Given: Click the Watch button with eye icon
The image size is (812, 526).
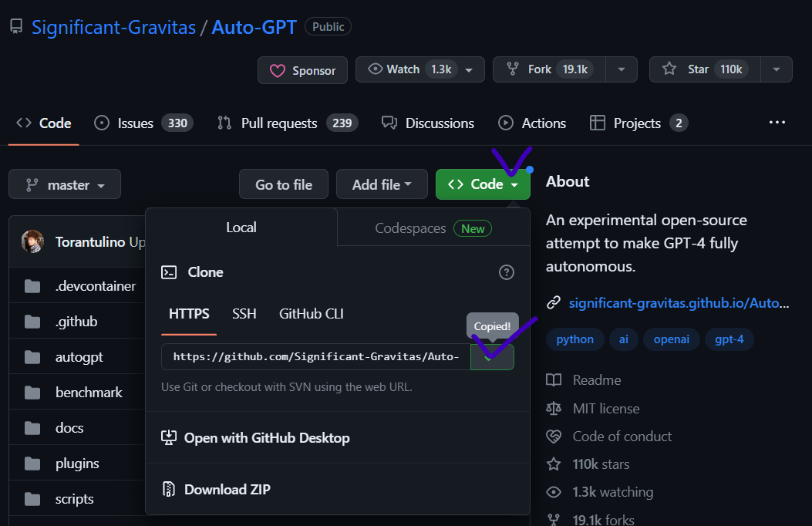Looking at the screenshot, I should point(419,69).
